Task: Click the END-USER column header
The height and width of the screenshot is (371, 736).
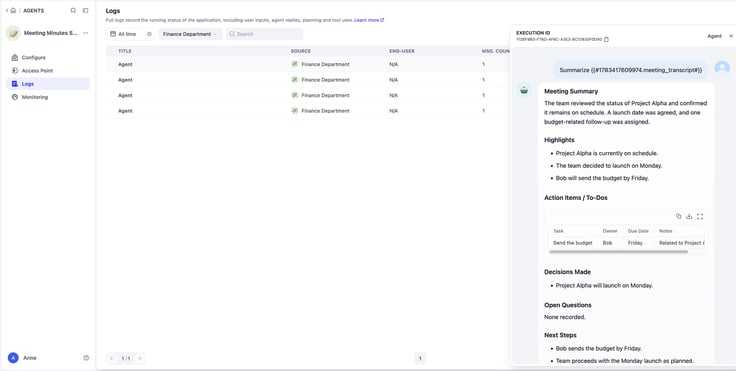Action: point(402,51)
